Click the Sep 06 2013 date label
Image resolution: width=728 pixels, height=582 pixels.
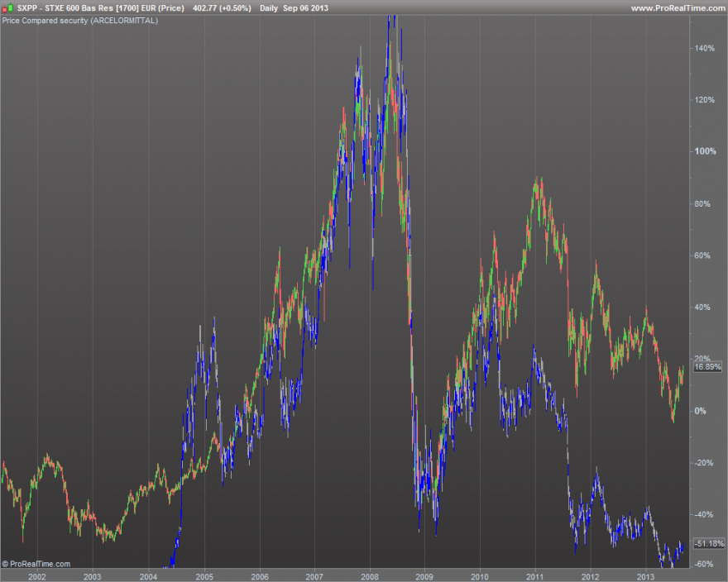coord(305,8)
